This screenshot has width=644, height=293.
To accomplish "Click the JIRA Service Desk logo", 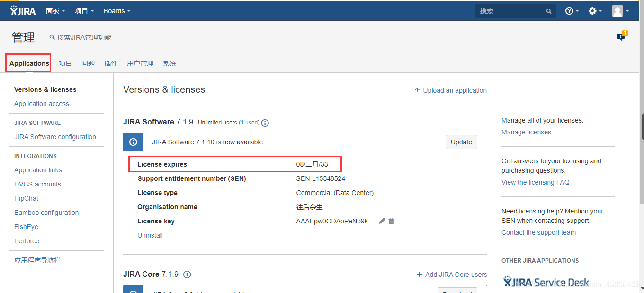I will coord(546,283).
